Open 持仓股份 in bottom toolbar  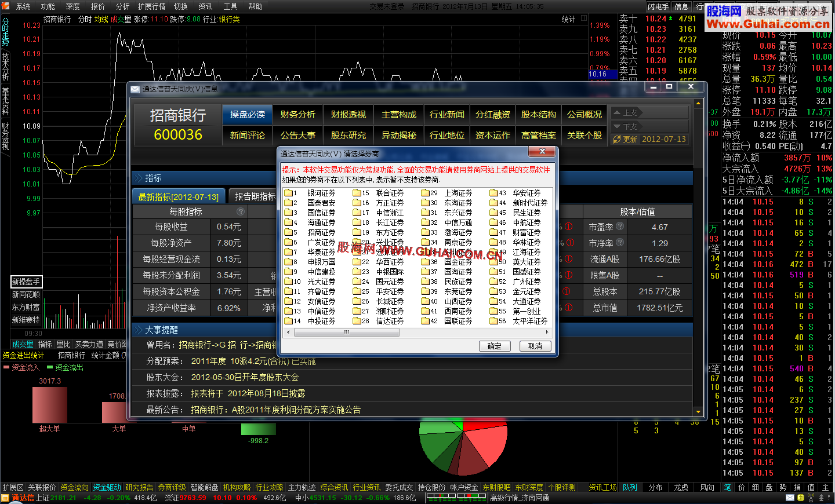coord(432,488)
